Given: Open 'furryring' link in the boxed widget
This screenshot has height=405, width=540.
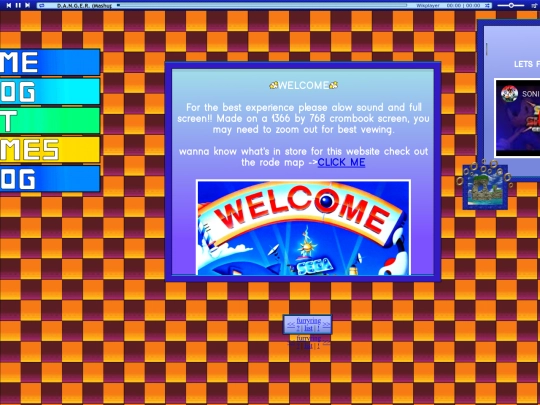Looking at the screenshot, I should (309, 321).
